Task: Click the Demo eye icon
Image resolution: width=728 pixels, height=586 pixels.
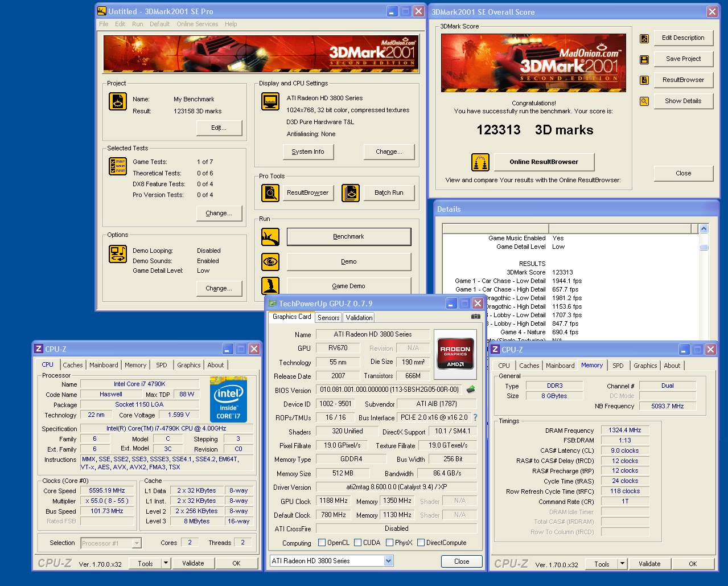Action: click(x=270, y=262)
